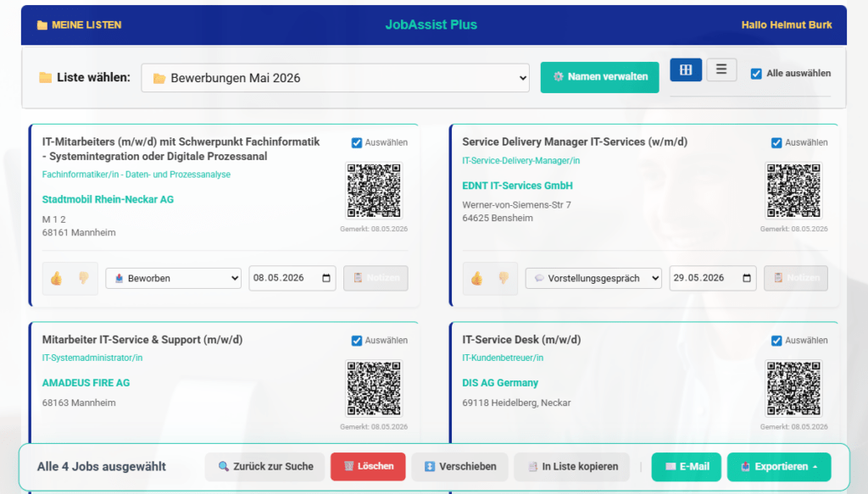Click the 29.05.2026 date field

pos(712,278)
